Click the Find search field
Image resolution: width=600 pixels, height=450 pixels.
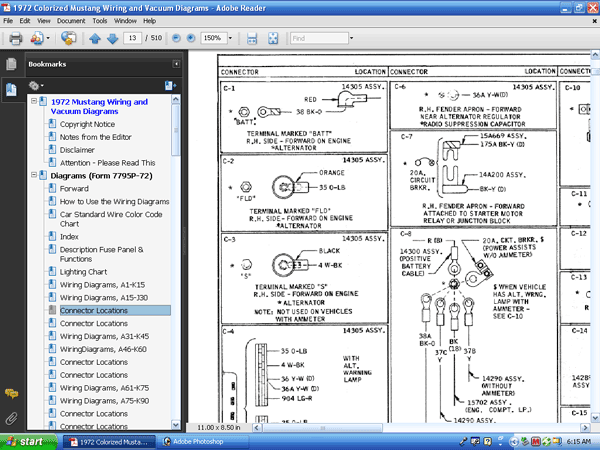point(319,38)
